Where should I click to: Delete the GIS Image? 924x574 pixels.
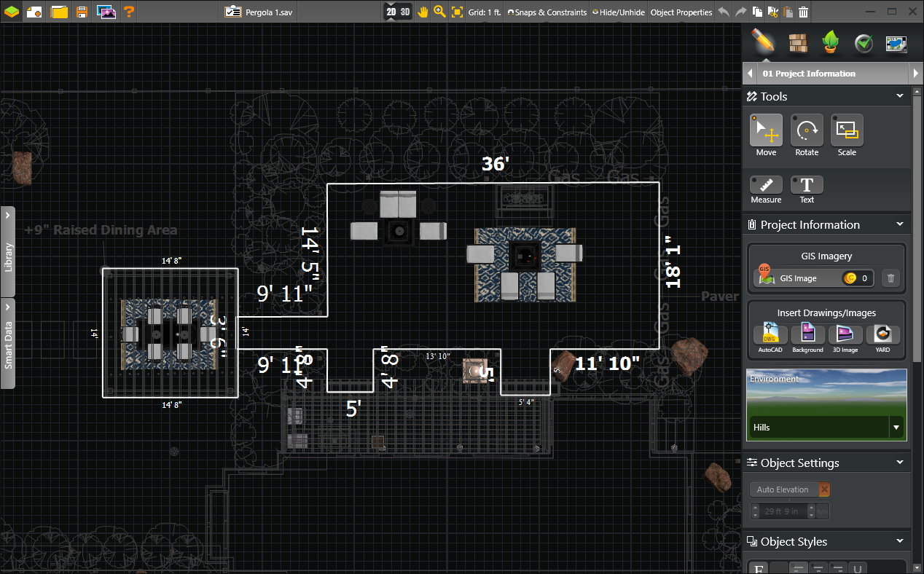point(890,278)
